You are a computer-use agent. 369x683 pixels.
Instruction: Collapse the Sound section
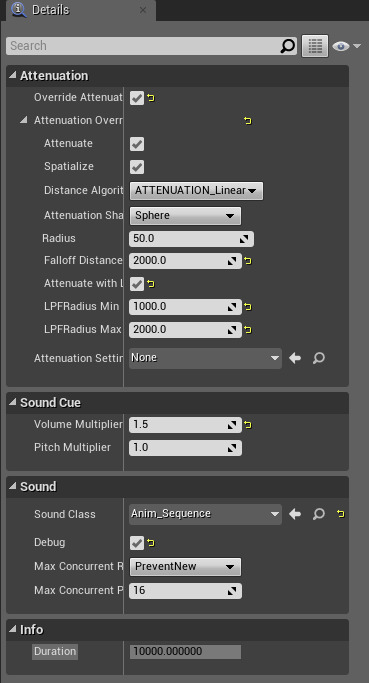(x=12, y=487)
